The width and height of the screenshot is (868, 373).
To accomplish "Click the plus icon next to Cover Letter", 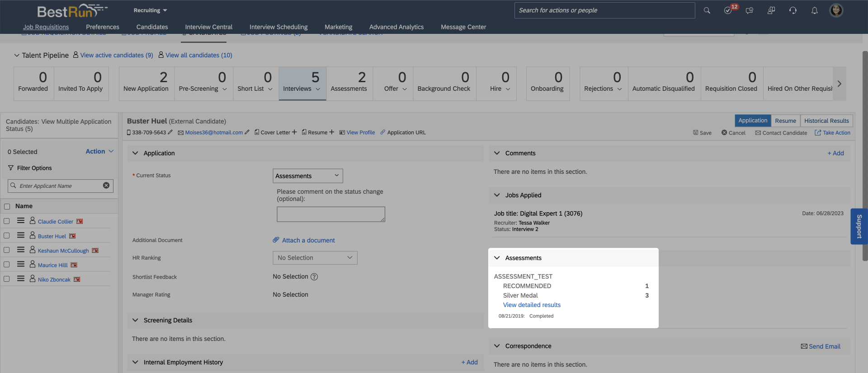I will (x=294, y=132).
